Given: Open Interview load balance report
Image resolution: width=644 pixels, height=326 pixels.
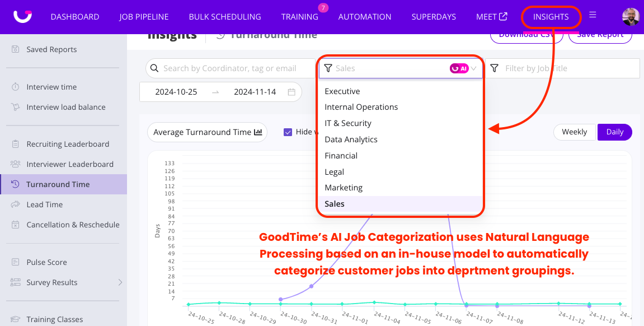Looking at the screenshot, I should pos(66,107).
